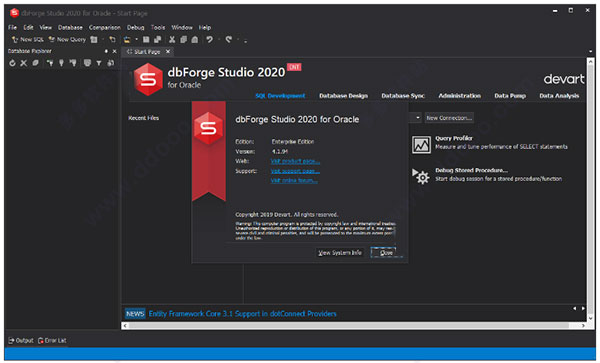This screenshot has height=363, width=600.
Task: Pin the Database Explorer panel
Action: 106,51
